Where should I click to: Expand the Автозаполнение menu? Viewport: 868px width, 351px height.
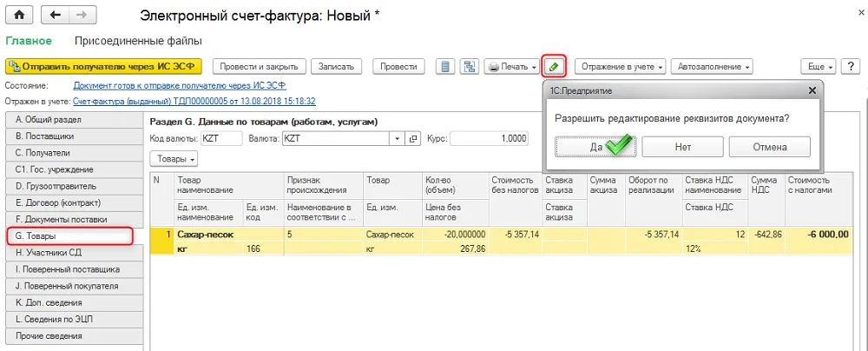(713, 67)
